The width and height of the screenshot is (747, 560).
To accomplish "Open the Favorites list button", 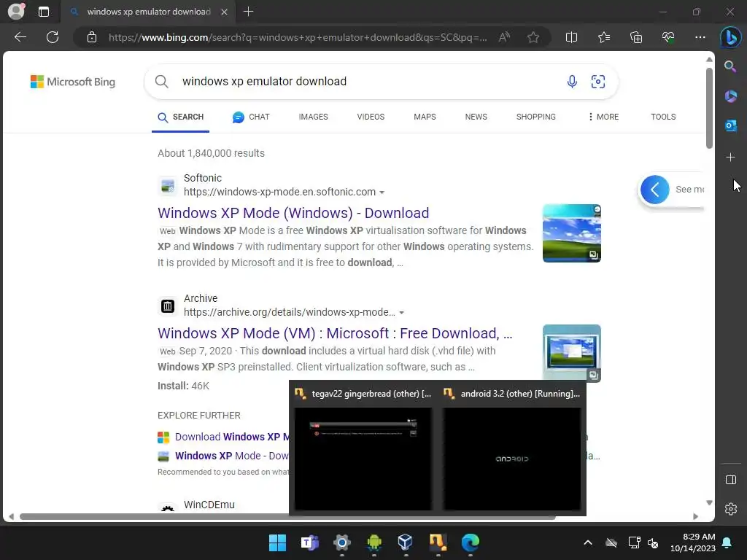I will pyautogui.click(x=603, y=37).
